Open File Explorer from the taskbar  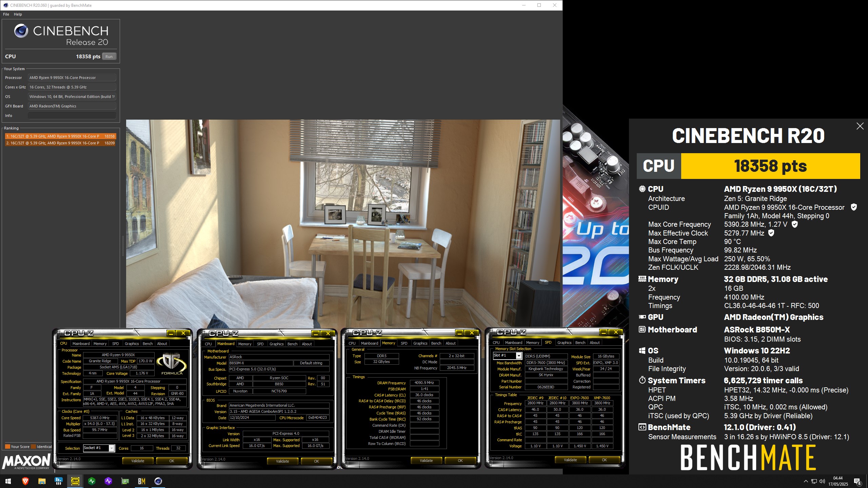pyautogui.click(x=42, y=481)
